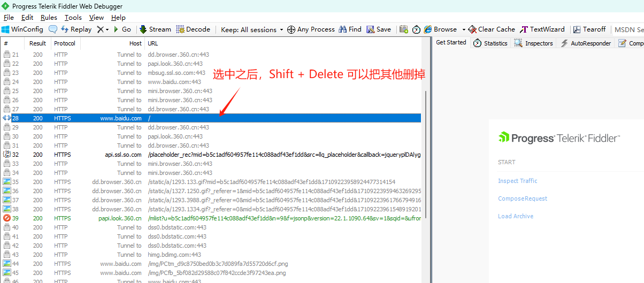Image resolution: width=644 pixels, height=283 pixels.
Task: Click the Go resume button
Action: (x=122, y=29)
